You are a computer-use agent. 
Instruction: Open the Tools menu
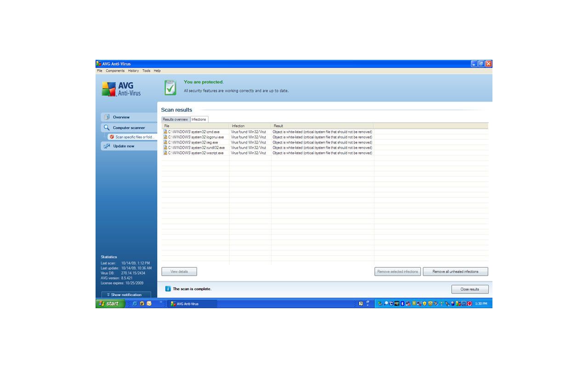click(146, 71)
